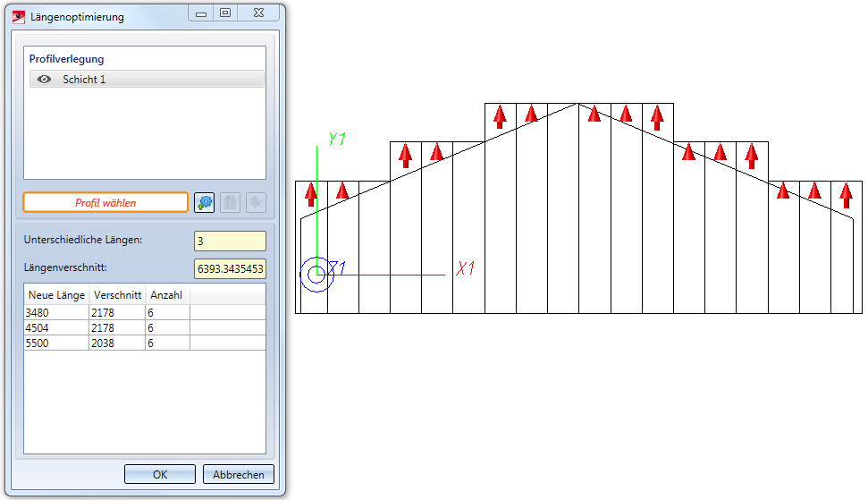
Task: Click Verschnitt value 2038
Action: coord(117,343)
